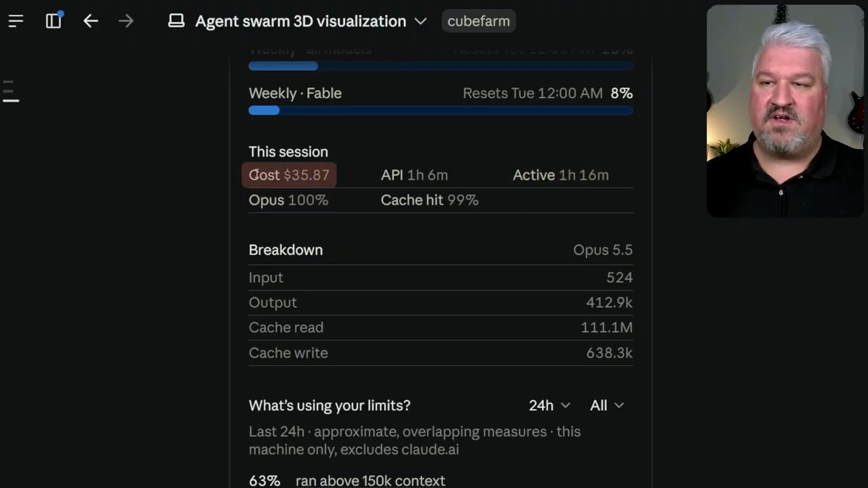This screenshot has height=488, width=868.
Task: Click the Weekly Fable usage bar
Action: pyautogui.click(x=441, y=110)
